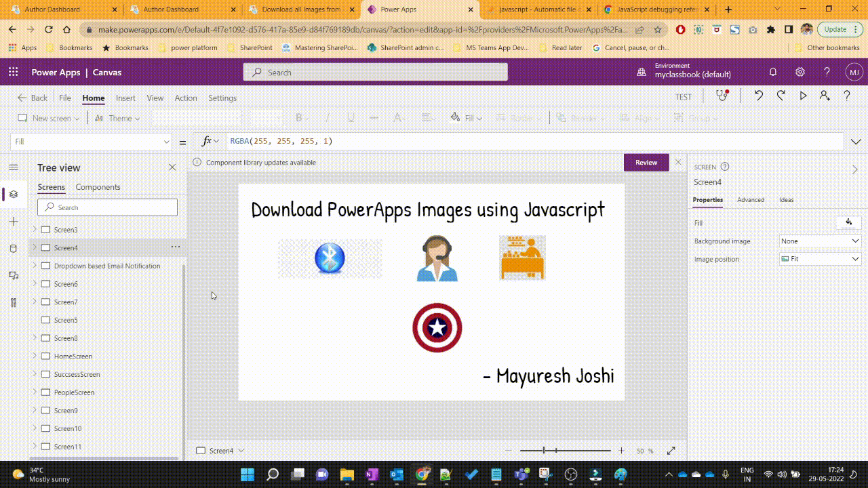Screen dimensions: 868x488
Task: Dismiss the component library updates banner
Action: coord(678,162)
